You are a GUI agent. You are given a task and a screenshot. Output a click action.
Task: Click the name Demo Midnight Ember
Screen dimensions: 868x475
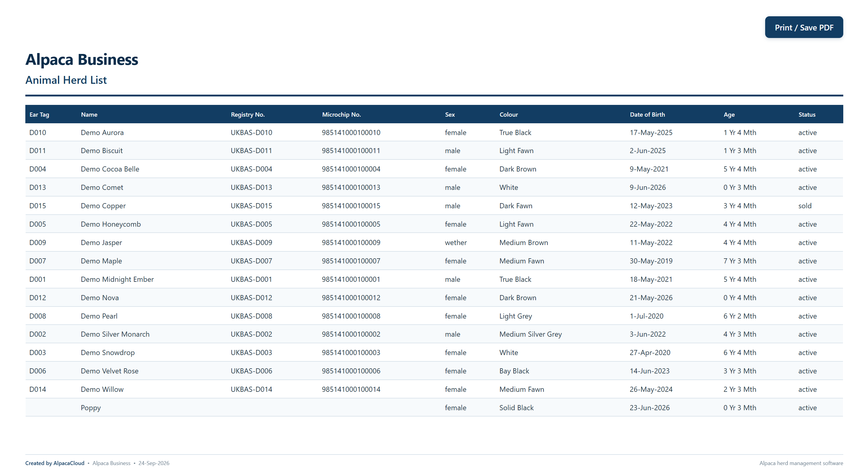[x=117, y=279]
